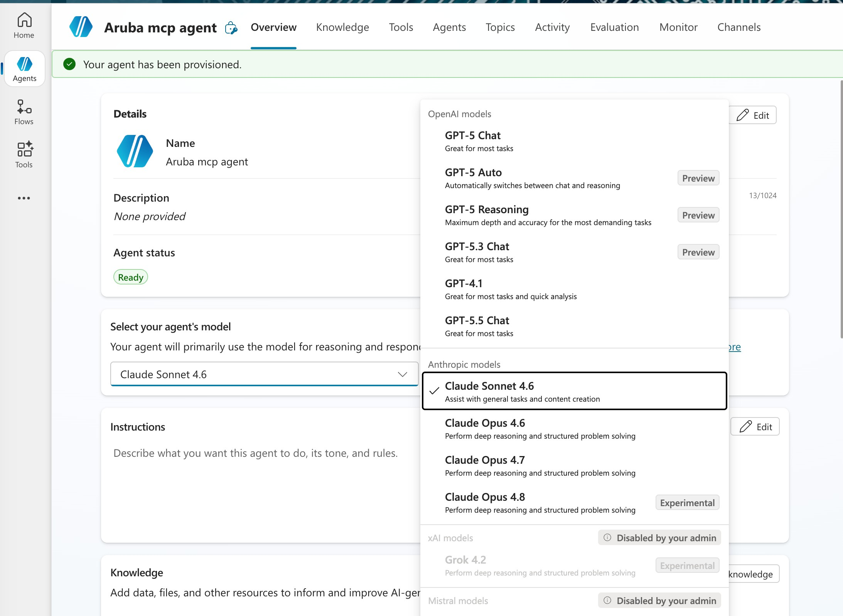Switch to the Overview tab
Image resolution: width=843 pixels, height=616 pixels.
[273, 27]
